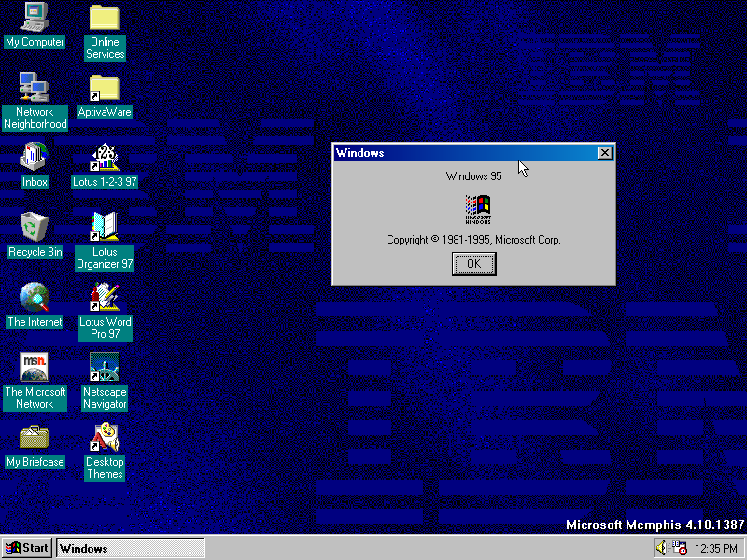Launch Lotus Organizer 97
747x560 pixels.
pos(104,225)
